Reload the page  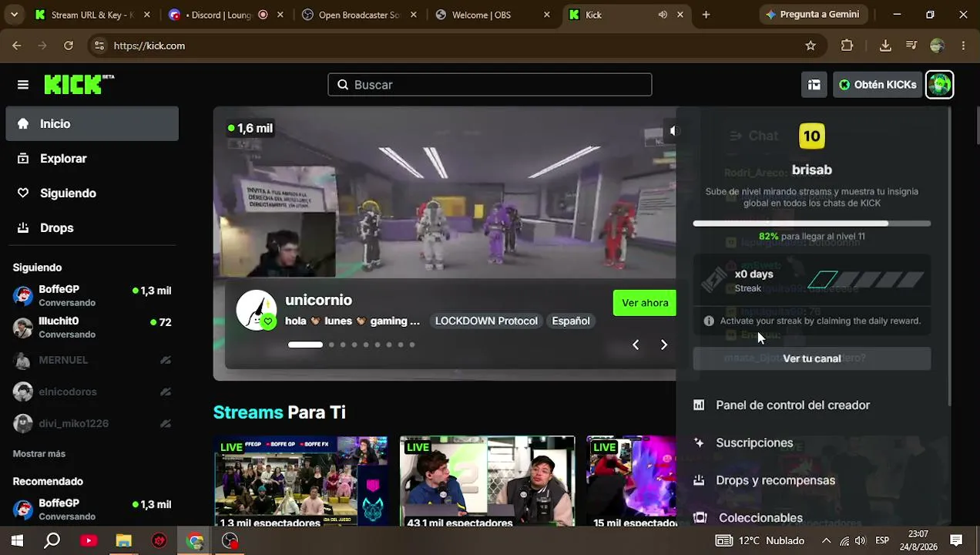(x=69, y=45)
